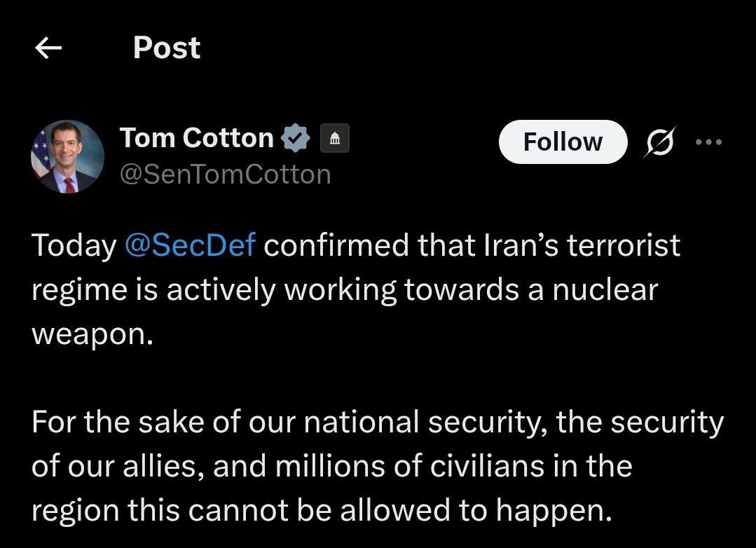Click the Post header title

(167, 48)
